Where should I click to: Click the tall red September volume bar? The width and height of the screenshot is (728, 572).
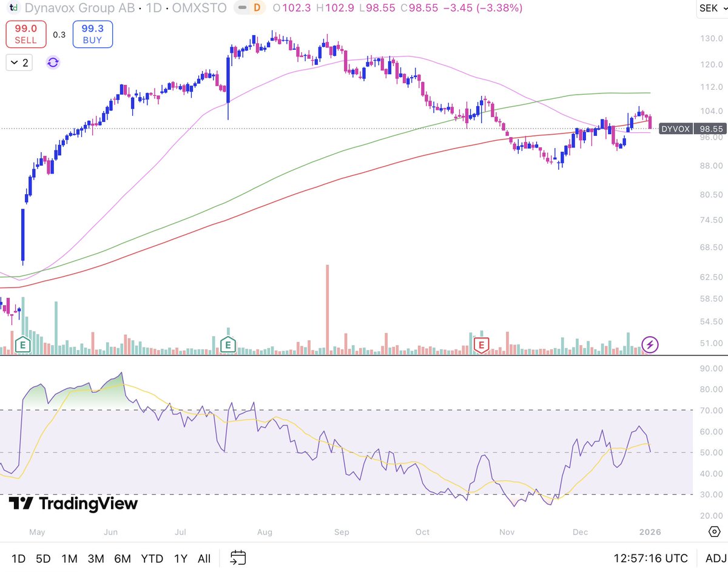328,309
